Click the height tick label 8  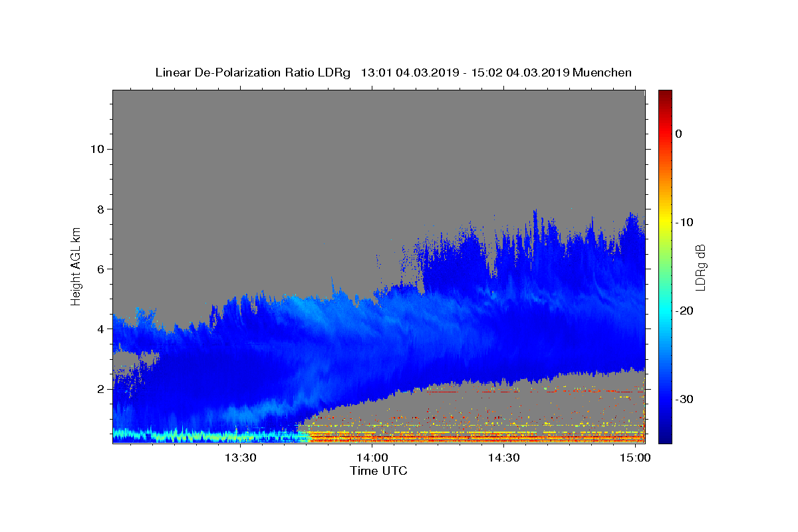100,209
